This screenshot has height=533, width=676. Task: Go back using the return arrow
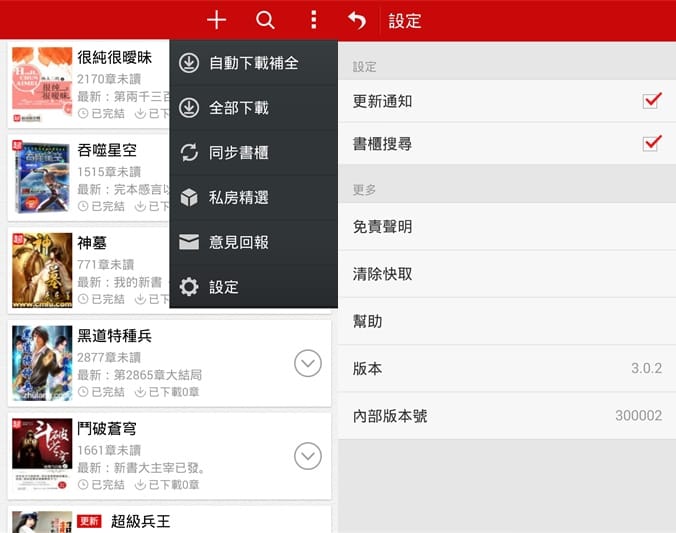click(357, 20)
